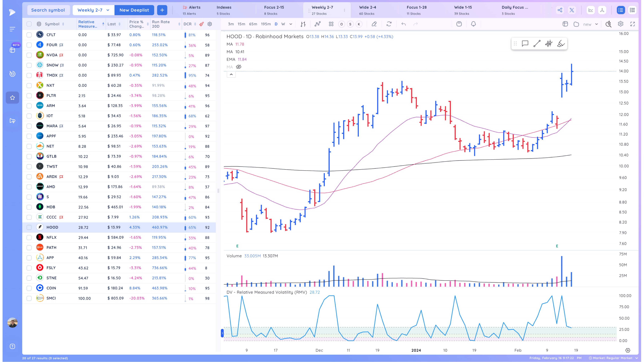Clear filters using the red rocket icon
644x362 pixels.
(202, 24)
